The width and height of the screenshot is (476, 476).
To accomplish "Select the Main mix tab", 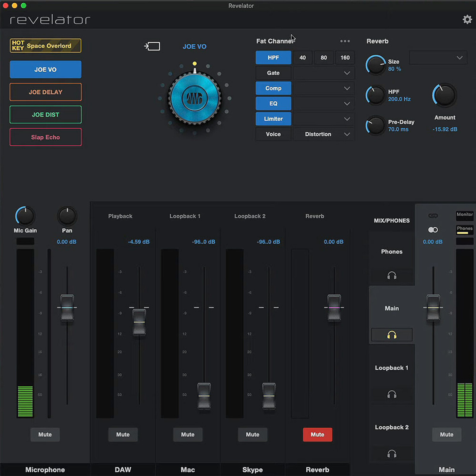I will pyautogui.click(x=392, y=308).
